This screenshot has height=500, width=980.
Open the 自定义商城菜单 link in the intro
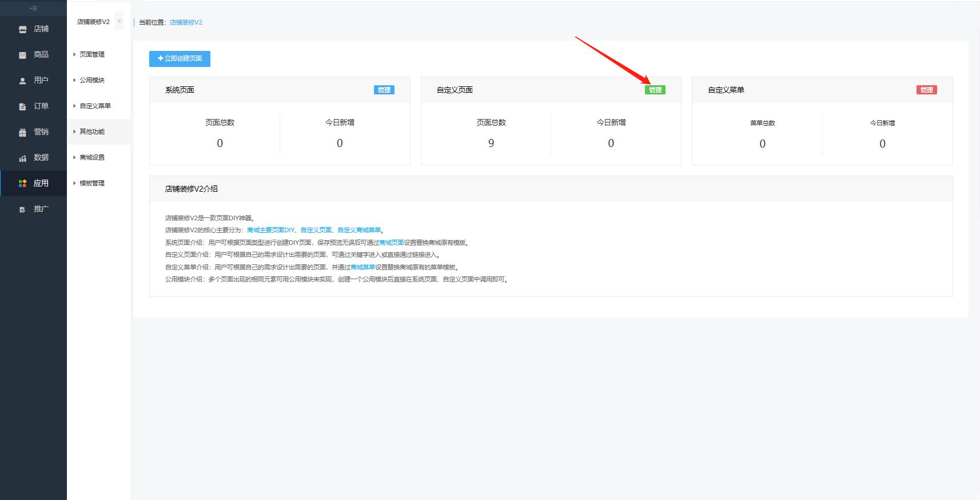[x=359, y=230]
